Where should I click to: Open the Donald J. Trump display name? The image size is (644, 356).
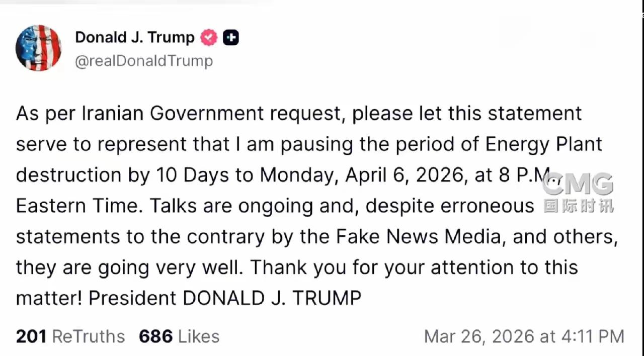[135, 37]
